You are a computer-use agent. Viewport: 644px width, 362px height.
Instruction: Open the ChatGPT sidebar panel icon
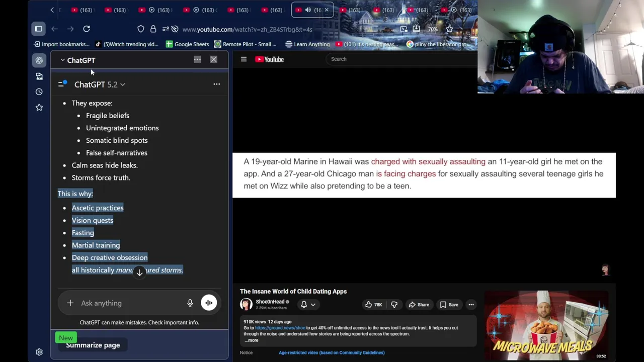(39, 60)
